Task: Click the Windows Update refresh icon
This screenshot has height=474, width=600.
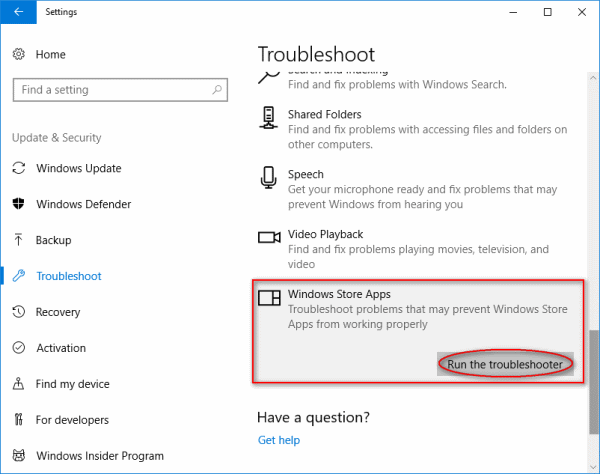Action: 19,168
